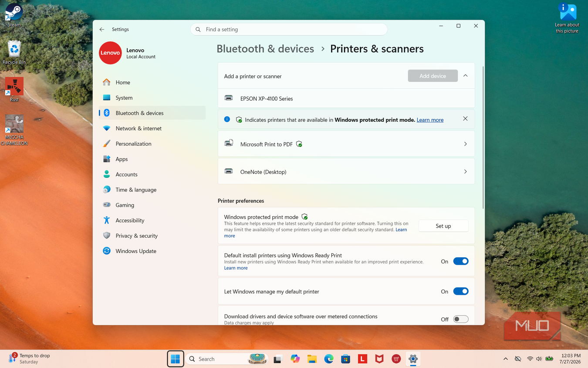
Task: Open the Temps to drop weather widget
Action: pos(30,358)
